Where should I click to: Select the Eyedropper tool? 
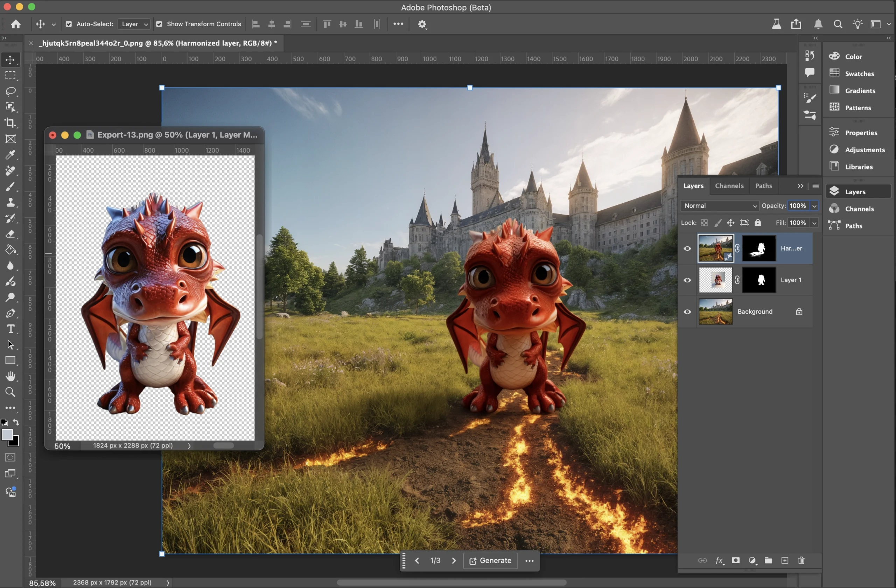click(10, 155)
